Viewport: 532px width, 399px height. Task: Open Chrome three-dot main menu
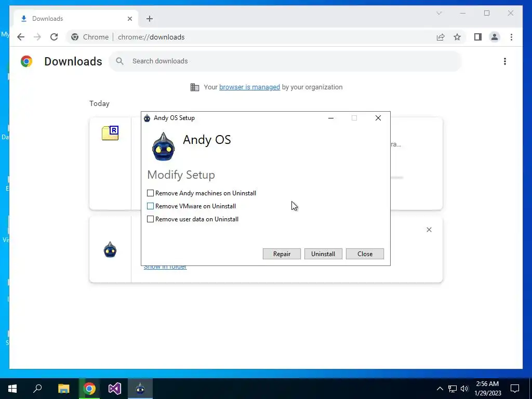[511, 37]
